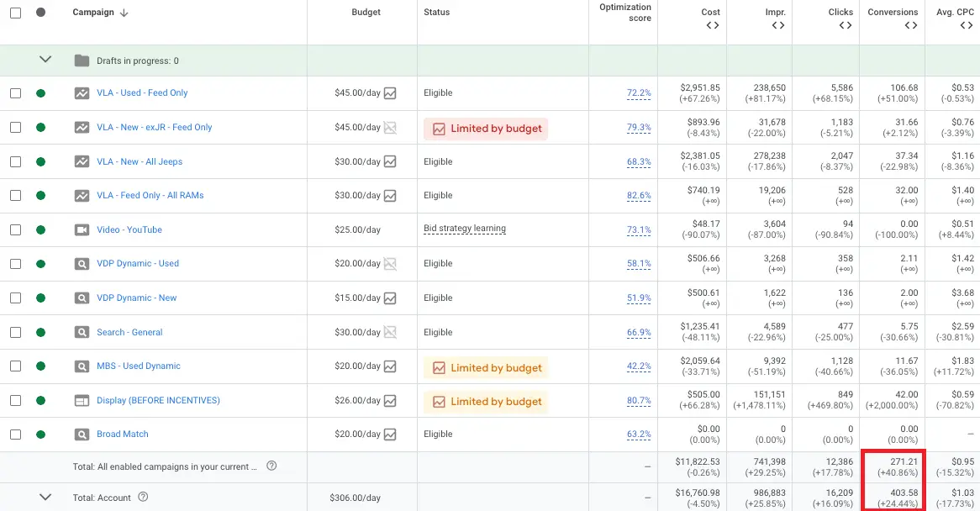Select checkbox for Broad Match
The height and width of the screenshot is (511, 980).
[16, 435]
